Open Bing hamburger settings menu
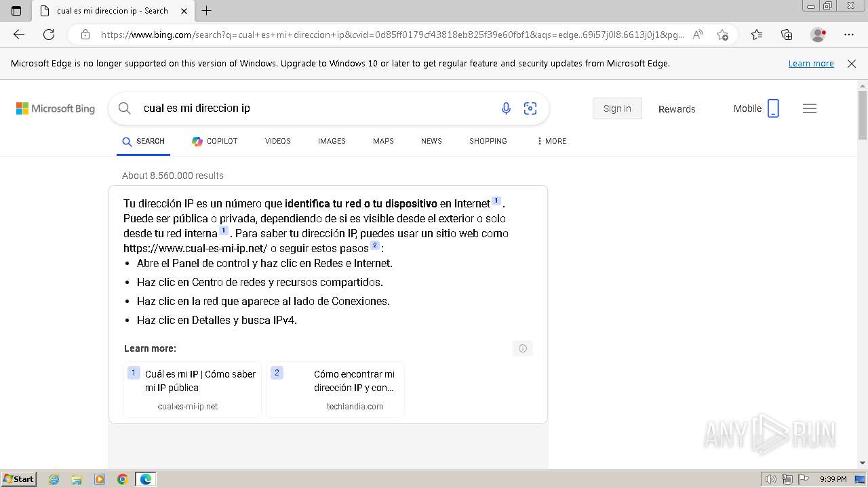 810,108
